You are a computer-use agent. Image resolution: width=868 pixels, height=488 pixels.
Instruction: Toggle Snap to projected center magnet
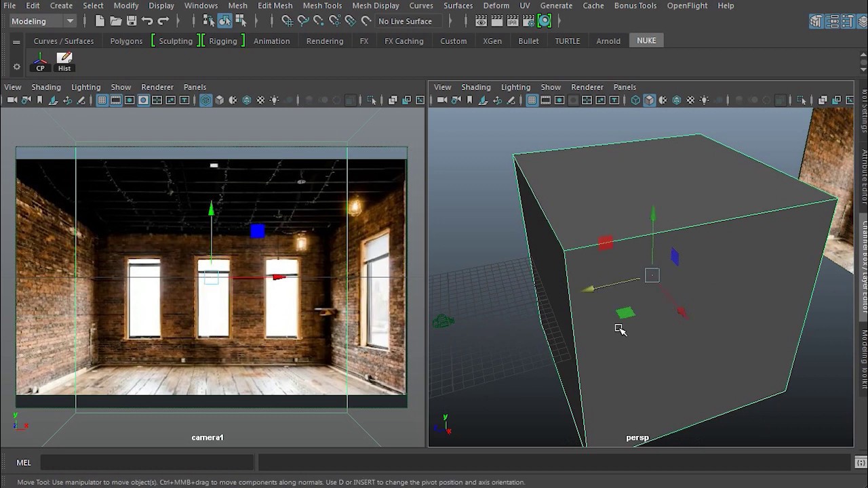tap(334, 21)
